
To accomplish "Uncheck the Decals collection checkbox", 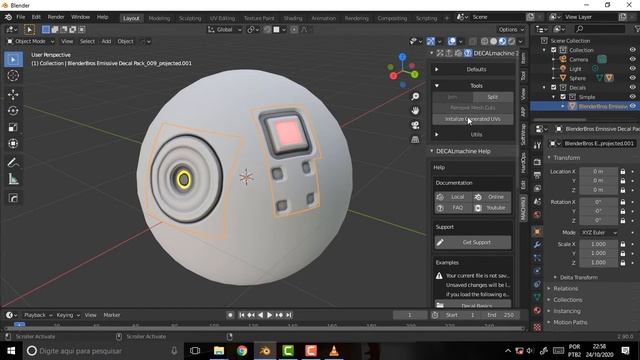I will coord(554,87).
